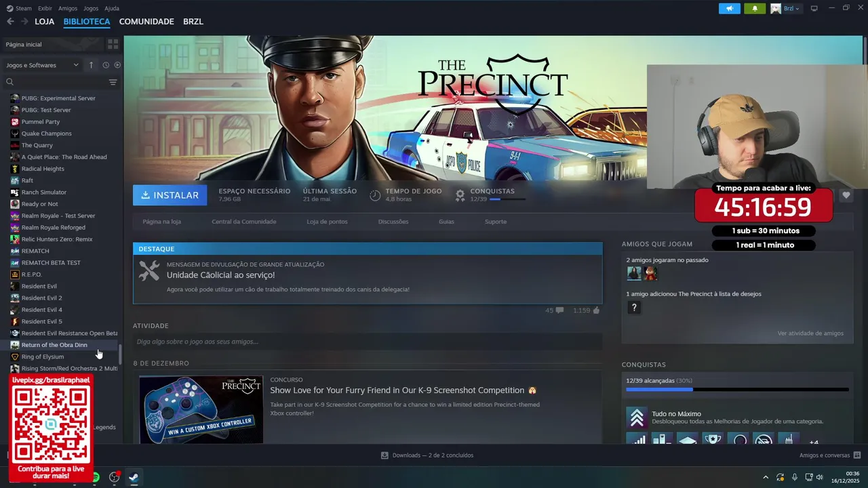Click the achievements progress bar
This screenshot has height=488, width=868.
point(737,390)
